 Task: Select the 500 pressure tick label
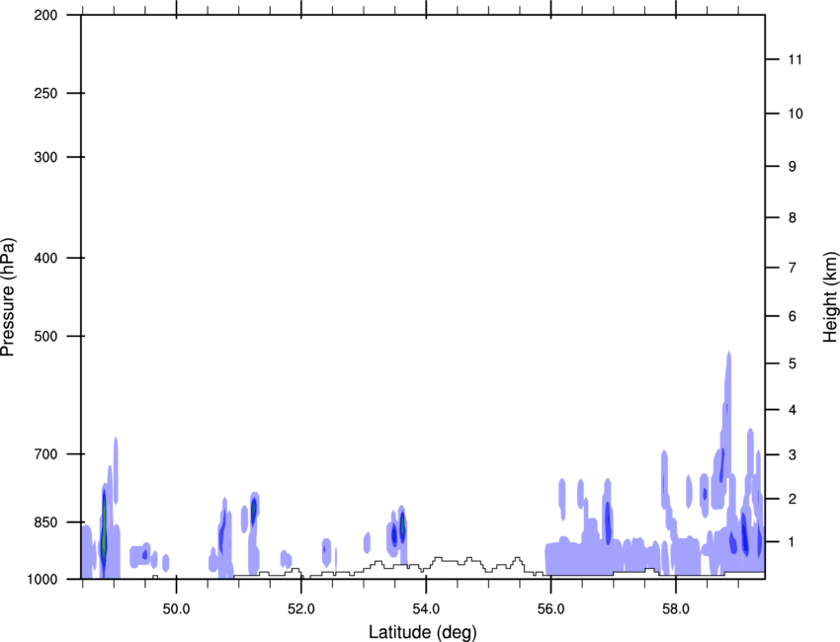click(45, 336)
